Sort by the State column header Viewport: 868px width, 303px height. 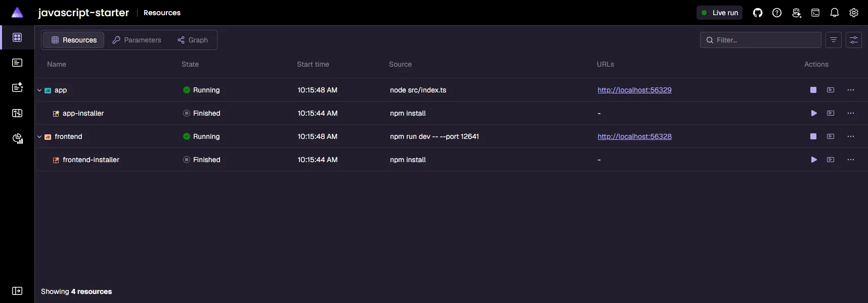(190, 64)
